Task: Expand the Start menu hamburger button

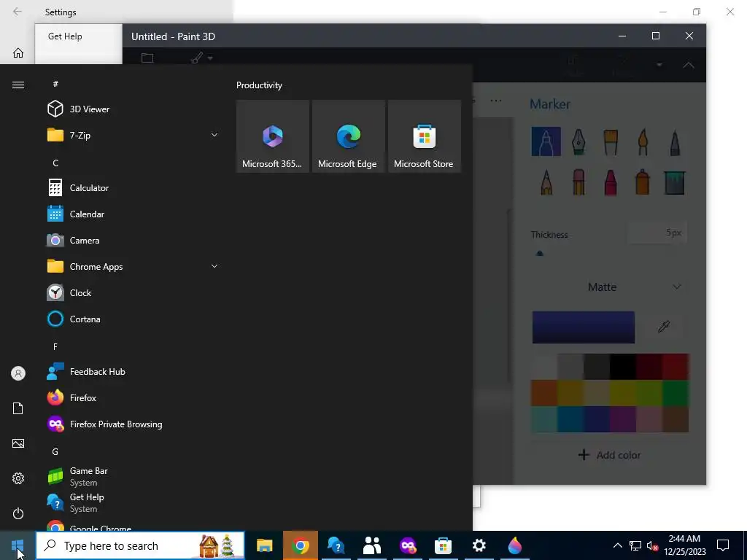Action: [18, 85]
